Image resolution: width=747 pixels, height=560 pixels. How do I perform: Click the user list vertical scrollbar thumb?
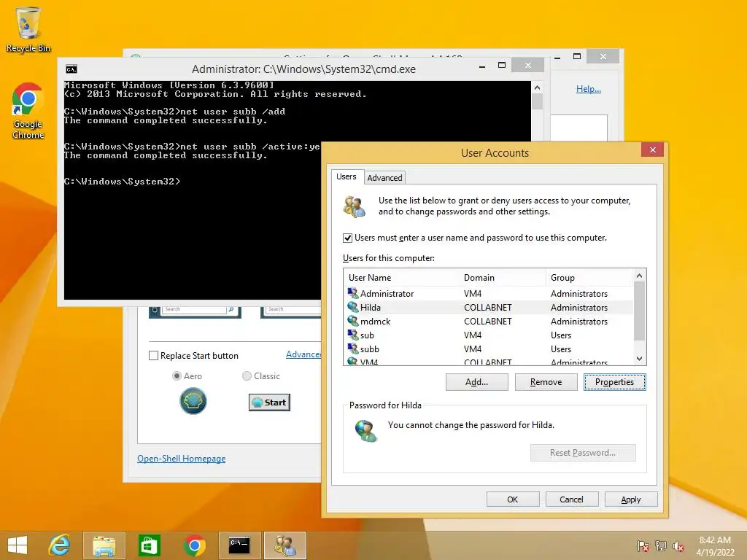coord(639,311)
